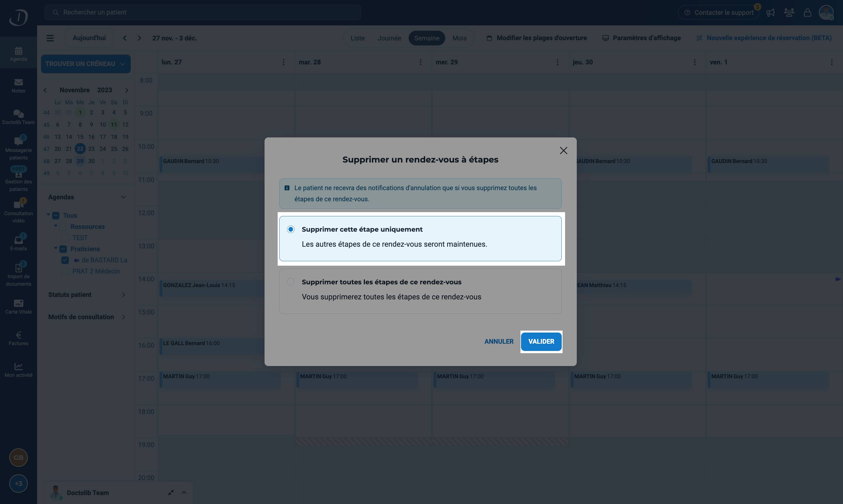
Task: Click ANNULER in the dialog
Action: tap(499, 342)
